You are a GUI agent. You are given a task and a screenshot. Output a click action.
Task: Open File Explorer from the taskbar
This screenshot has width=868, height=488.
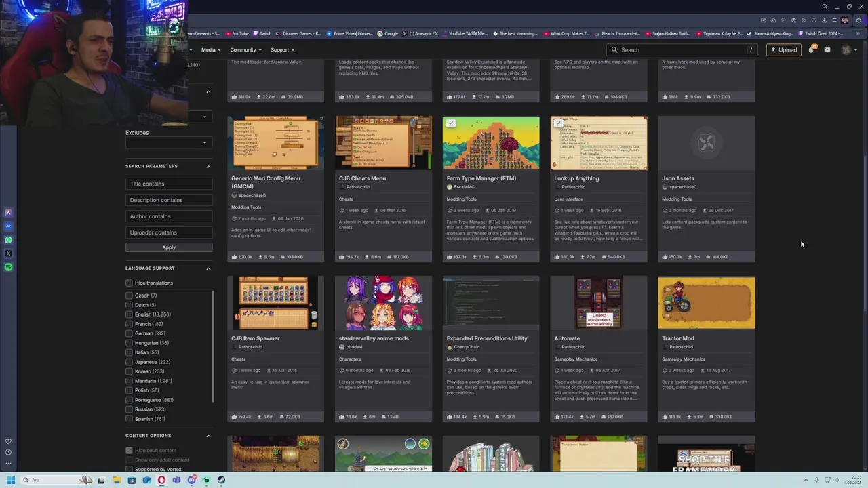117,480
